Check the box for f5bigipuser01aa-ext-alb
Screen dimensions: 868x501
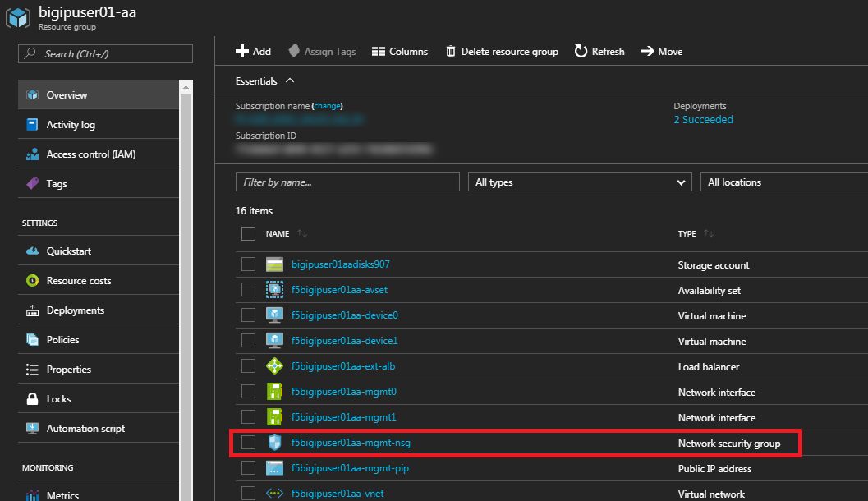[248, 366]
